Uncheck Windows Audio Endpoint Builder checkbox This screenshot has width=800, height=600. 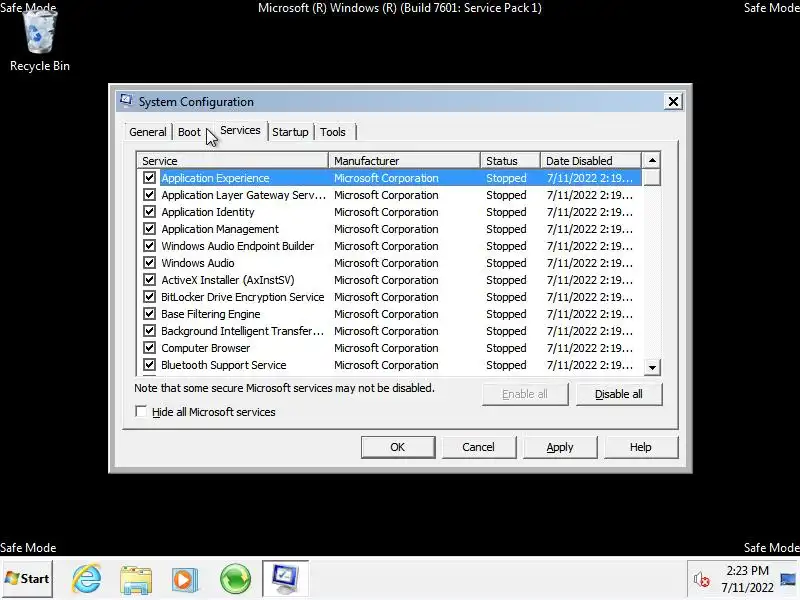click(149, 245)
